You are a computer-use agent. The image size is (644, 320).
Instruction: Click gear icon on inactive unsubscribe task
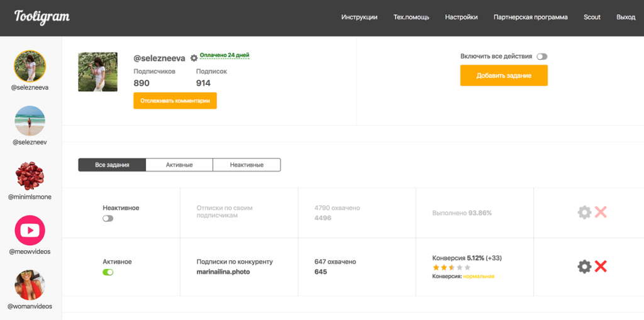[584, 212]
